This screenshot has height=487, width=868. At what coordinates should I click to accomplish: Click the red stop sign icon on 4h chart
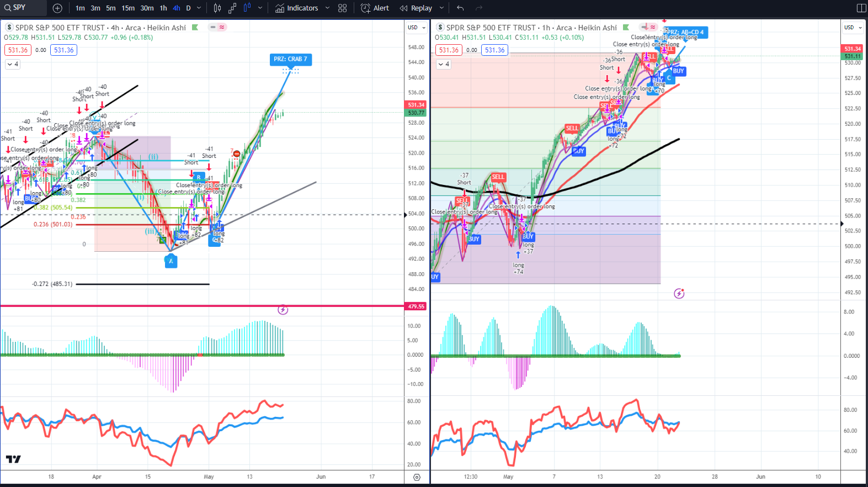click(x=237, y=153)
